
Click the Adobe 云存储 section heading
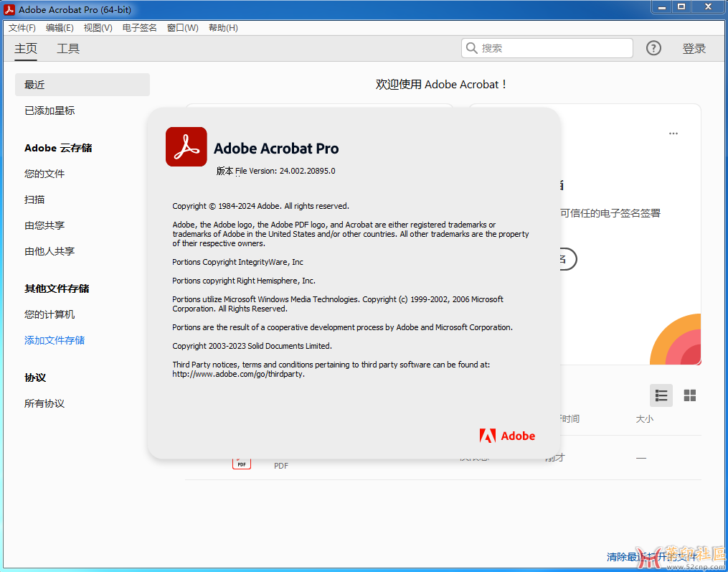point(59,149)
